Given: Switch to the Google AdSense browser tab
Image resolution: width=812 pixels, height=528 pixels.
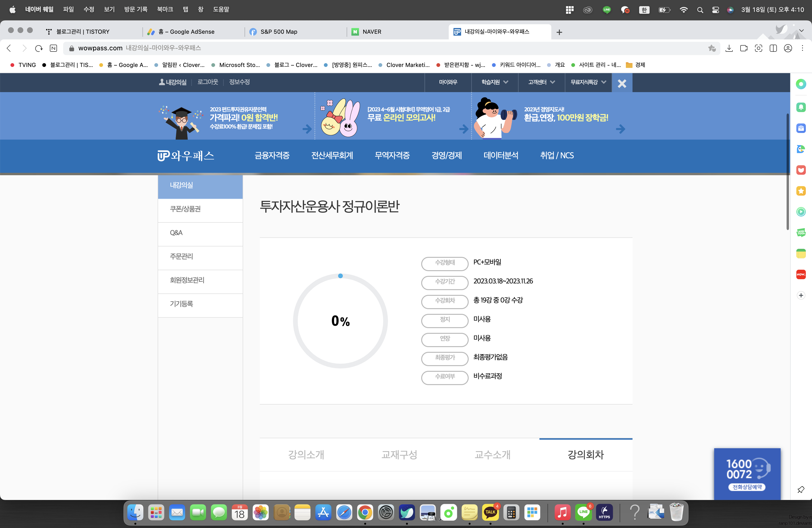Looking at the screenshot, I should pyautogui.click(x=194, y=32).
